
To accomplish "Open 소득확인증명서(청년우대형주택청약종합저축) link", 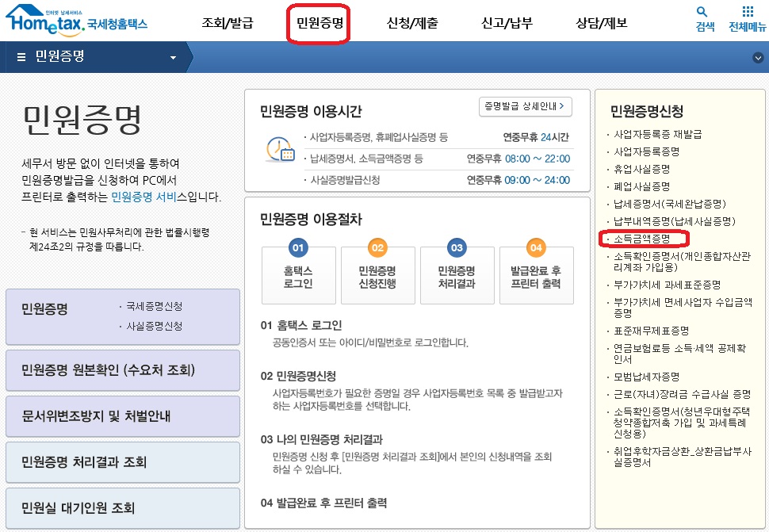I will pos(682,423).
